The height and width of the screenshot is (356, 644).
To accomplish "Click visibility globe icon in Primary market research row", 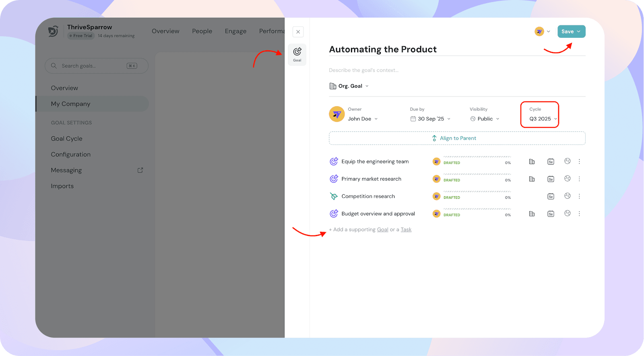I will [x=567, y=178].
